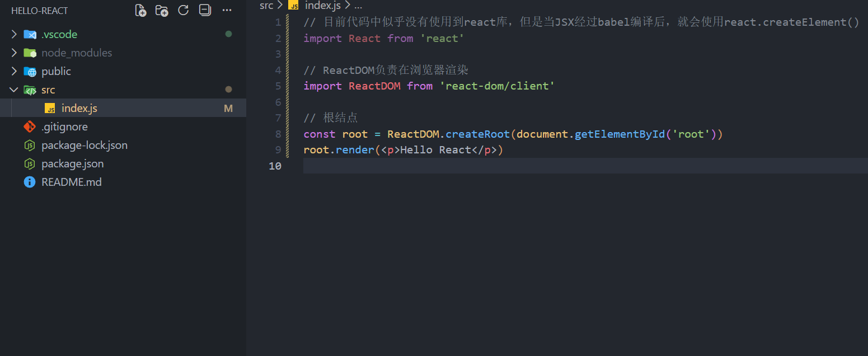
Task: Refresh the explorer file tree
Action: [183, 10]
